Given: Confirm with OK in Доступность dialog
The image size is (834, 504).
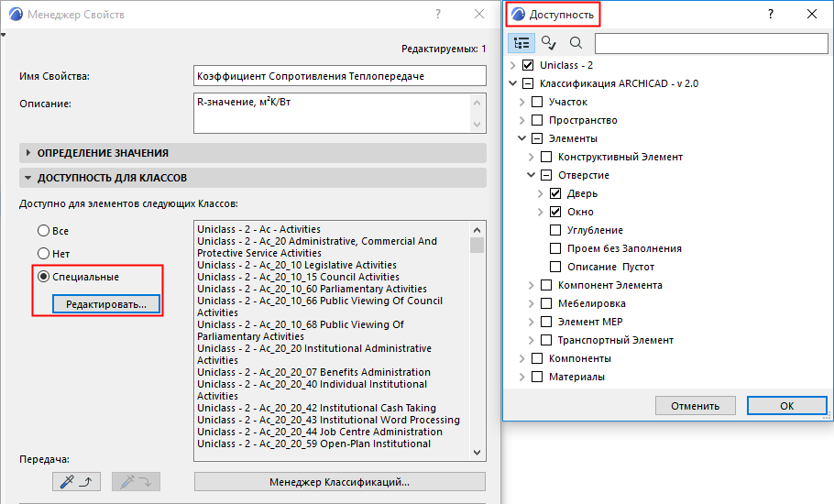Looking at the screenshot, I should click(786, 406).
